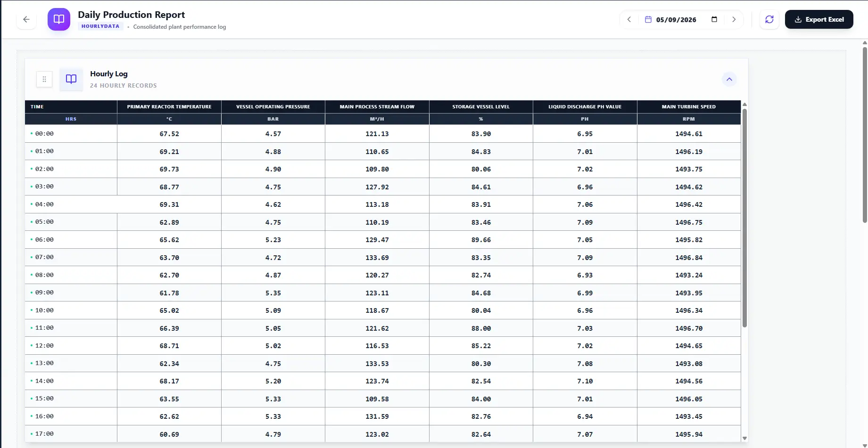Go to the previous date with left chevron
Viewport: 868px width, 448px height.
629,19
